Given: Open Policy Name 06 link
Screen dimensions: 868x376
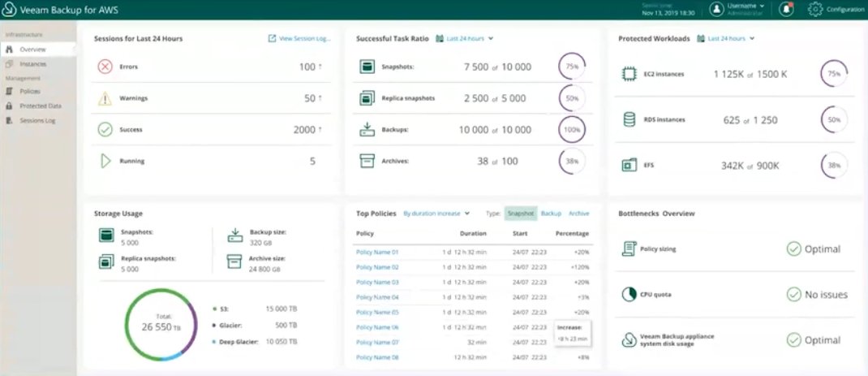Looking at the screenshot, I should [377, 327].
